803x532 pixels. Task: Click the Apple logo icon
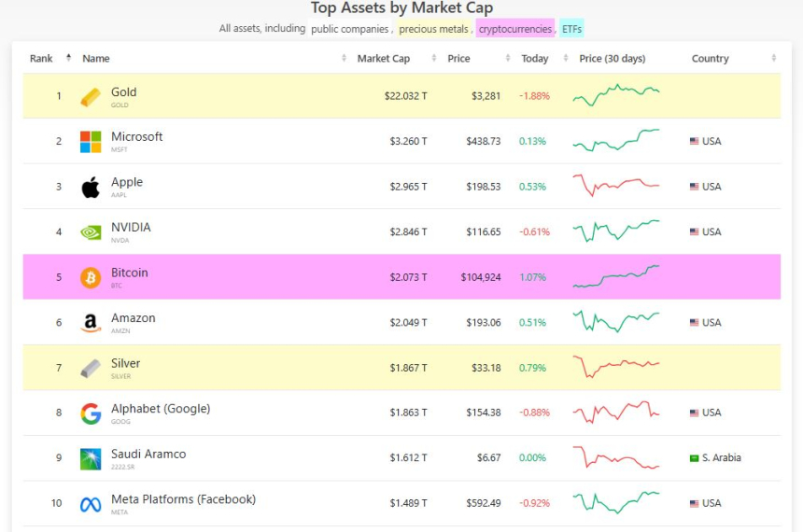tap(91, 188)
